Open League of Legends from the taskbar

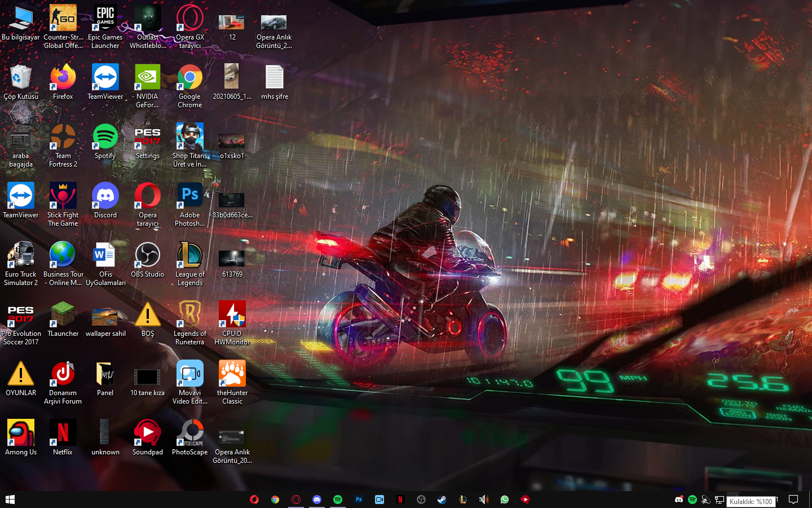463,500
